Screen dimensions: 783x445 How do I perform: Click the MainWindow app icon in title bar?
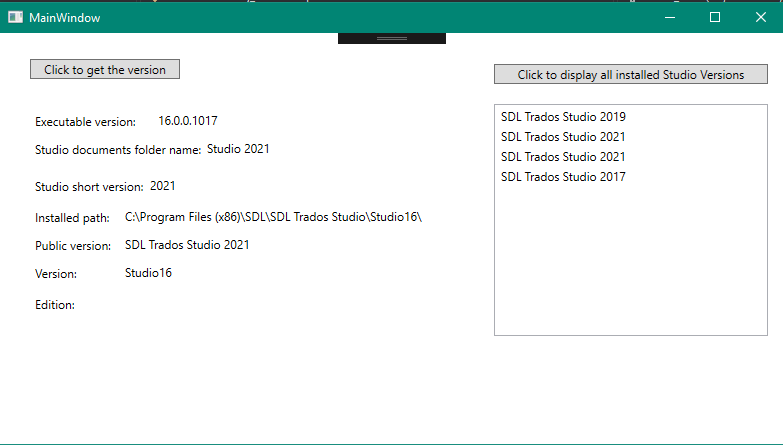tap(15, 17)
